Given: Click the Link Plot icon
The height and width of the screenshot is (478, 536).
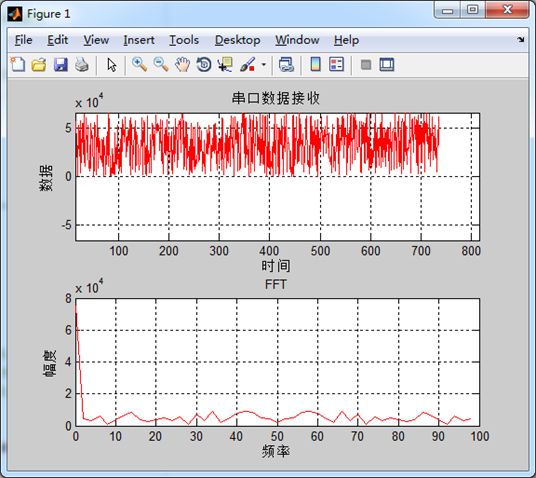Looking at the screenshot, I should [286, 64].
